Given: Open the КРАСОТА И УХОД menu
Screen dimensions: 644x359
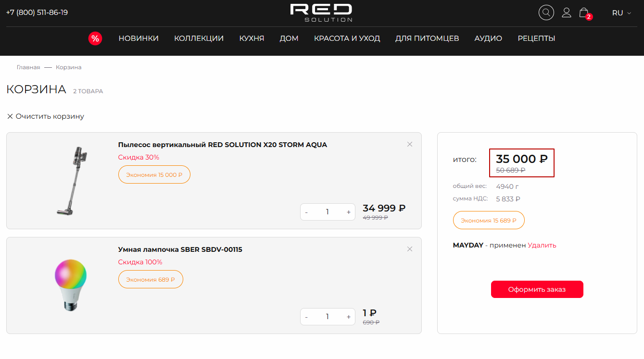Looking at the screenshot, I should tap(347, 38).
